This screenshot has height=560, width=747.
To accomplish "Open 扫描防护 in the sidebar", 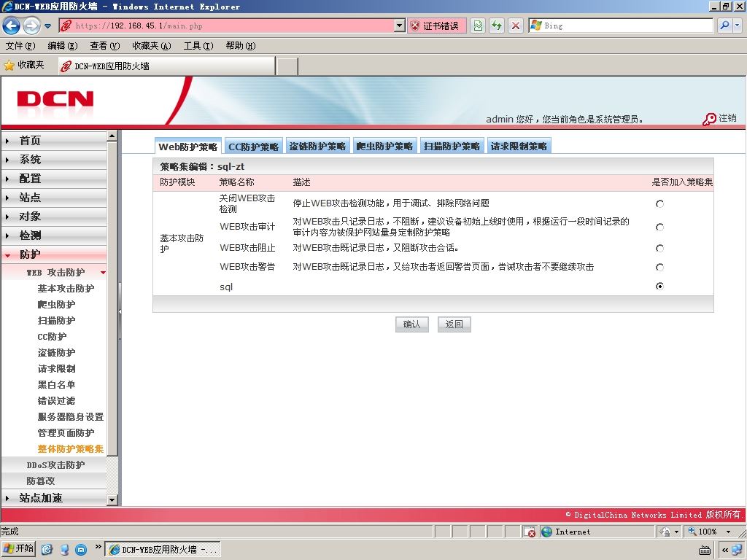I will tap(56, 321).
